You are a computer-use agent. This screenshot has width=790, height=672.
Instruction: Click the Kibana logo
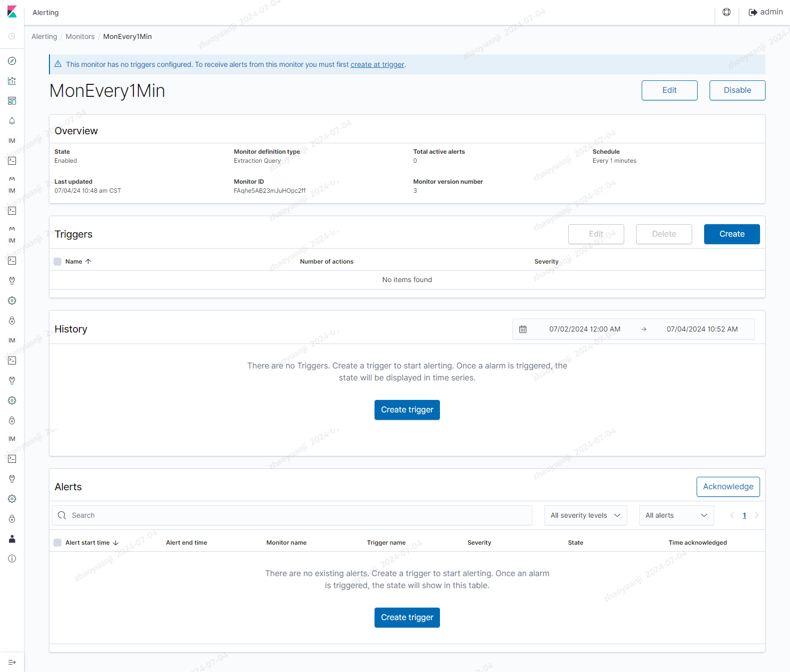tap(12, 12)
